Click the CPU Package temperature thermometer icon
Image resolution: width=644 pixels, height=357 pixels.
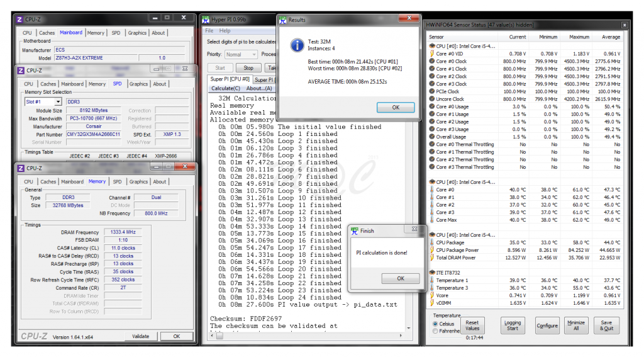431,242
